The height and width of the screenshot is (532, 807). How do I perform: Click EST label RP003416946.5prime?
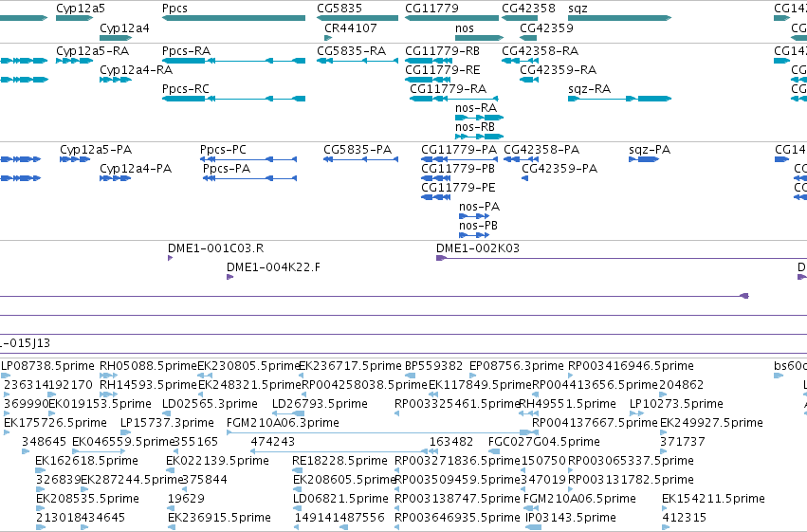[631, 366]
